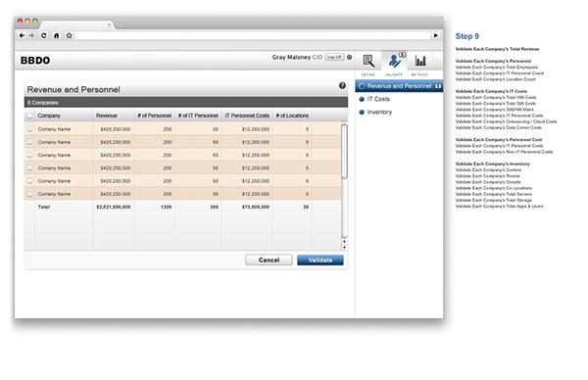This screenshot has width=588, height=380.
Task: Toggle the select-all checkbox in Company header
Action: pos(29,116)
